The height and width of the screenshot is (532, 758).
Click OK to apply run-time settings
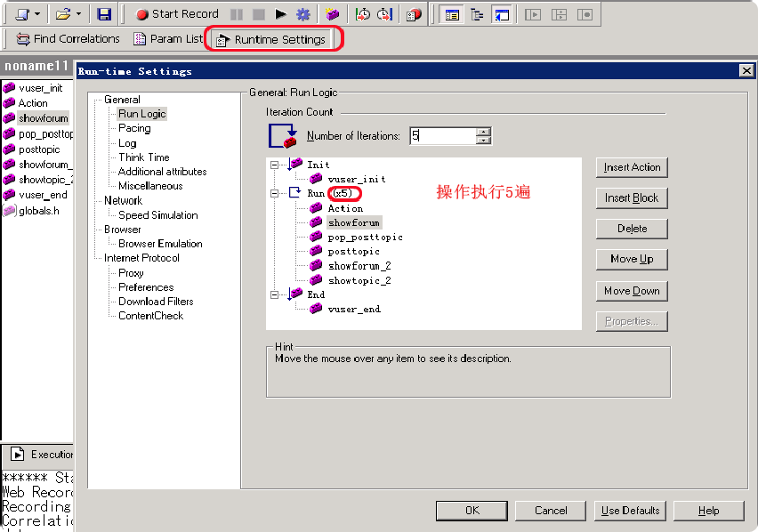tap(472, 511)
